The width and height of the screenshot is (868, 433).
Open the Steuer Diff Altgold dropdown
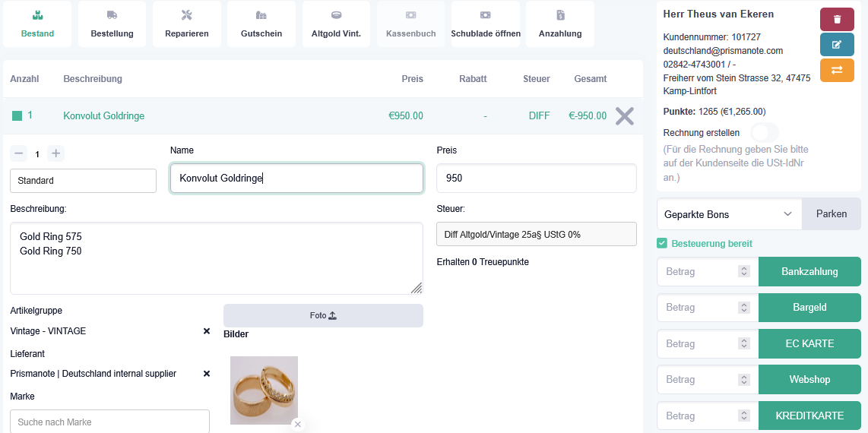(x=536, y=234)
